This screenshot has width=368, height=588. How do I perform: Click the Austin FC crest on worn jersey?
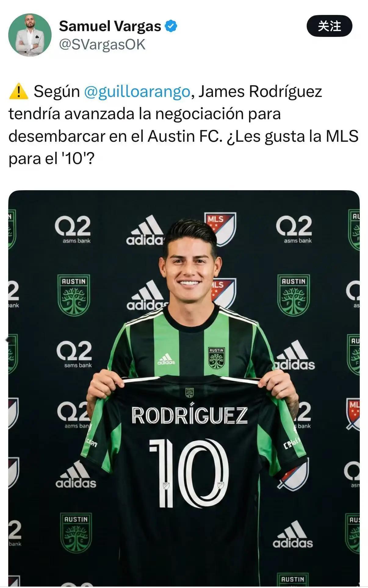coord(216,358)
